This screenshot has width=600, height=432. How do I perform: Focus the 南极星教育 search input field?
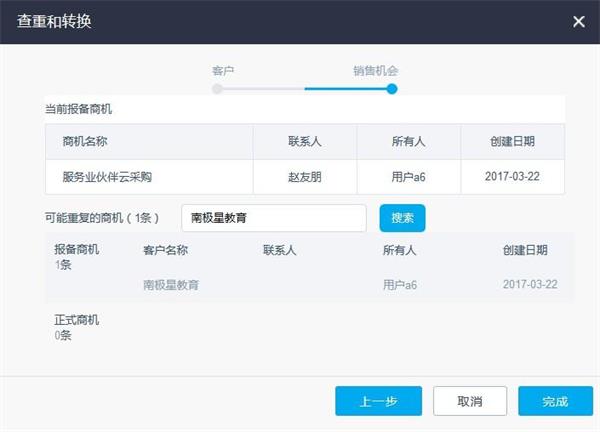click(x=274, y=218)
